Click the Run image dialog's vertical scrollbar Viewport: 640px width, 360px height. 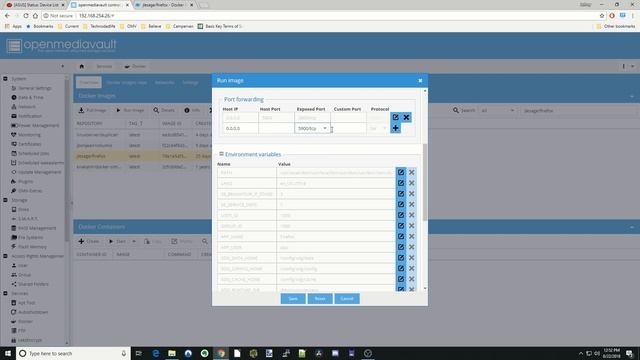425,182
